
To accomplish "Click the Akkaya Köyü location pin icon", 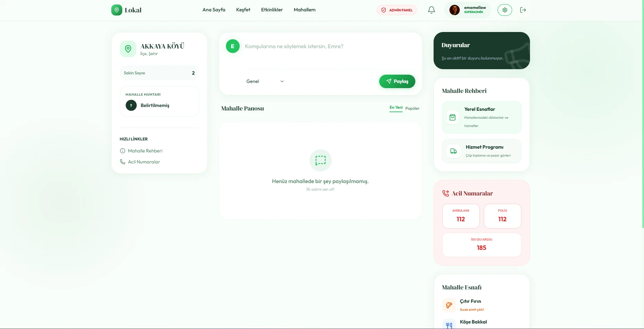I will 128,49.
